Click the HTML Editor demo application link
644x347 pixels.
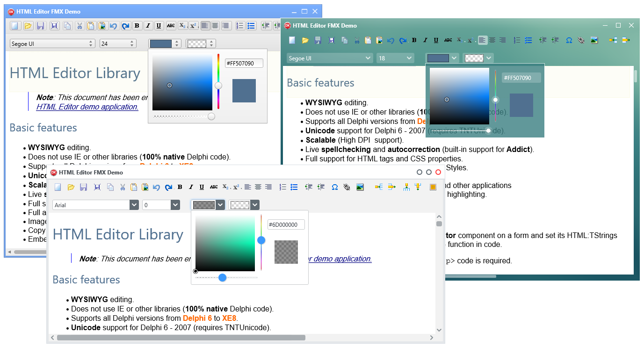(87, 107)
